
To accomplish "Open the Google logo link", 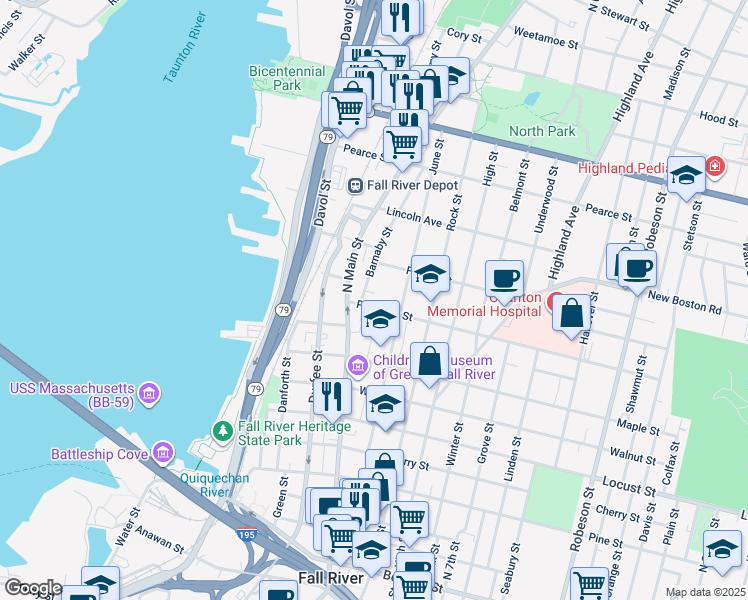I will tap(33, 588).
